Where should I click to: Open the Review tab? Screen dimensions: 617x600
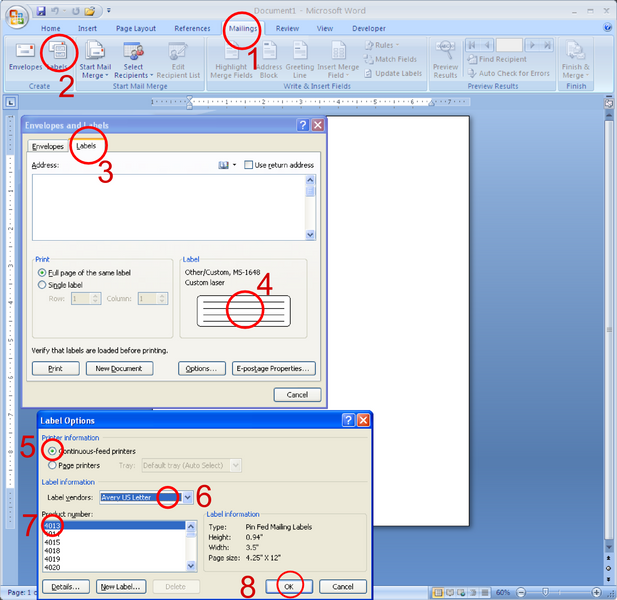pyautogui.click(x=287, y=29)
